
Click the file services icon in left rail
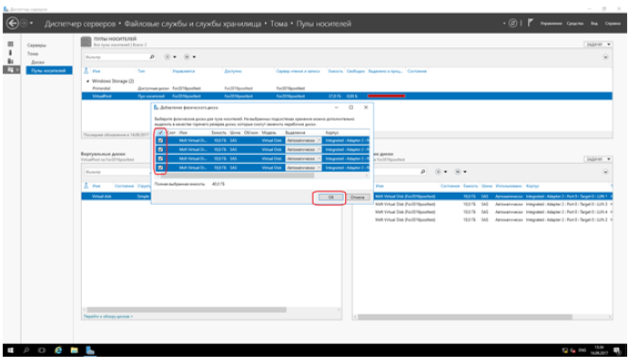(x=11, y=70)
